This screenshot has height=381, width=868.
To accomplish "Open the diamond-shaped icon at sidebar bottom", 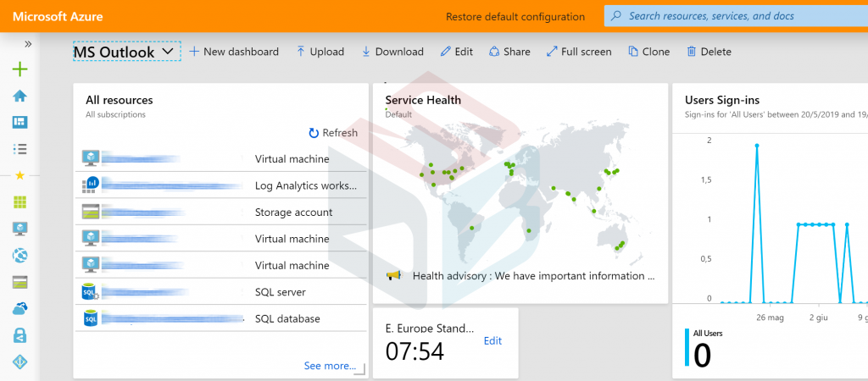I will tap(20, 362).
